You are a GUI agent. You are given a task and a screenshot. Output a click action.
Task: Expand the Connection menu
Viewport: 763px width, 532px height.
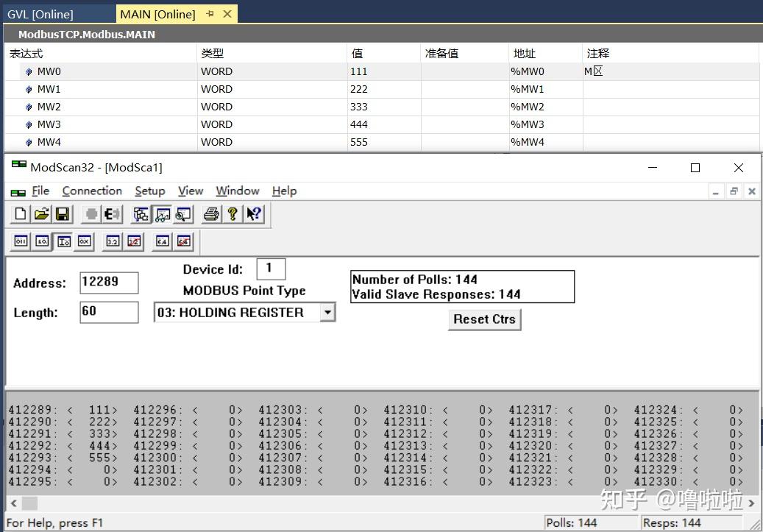coord(91,191)
